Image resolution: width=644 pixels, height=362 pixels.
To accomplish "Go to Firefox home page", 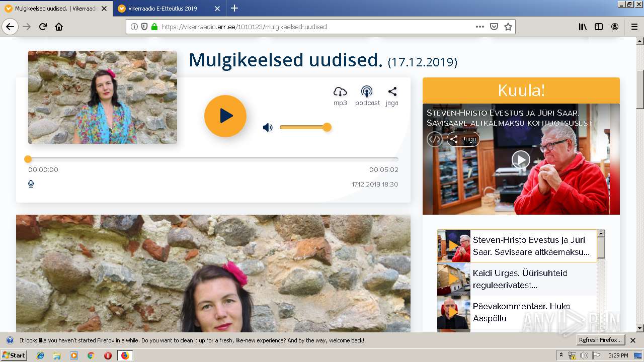I will point(59,27).
